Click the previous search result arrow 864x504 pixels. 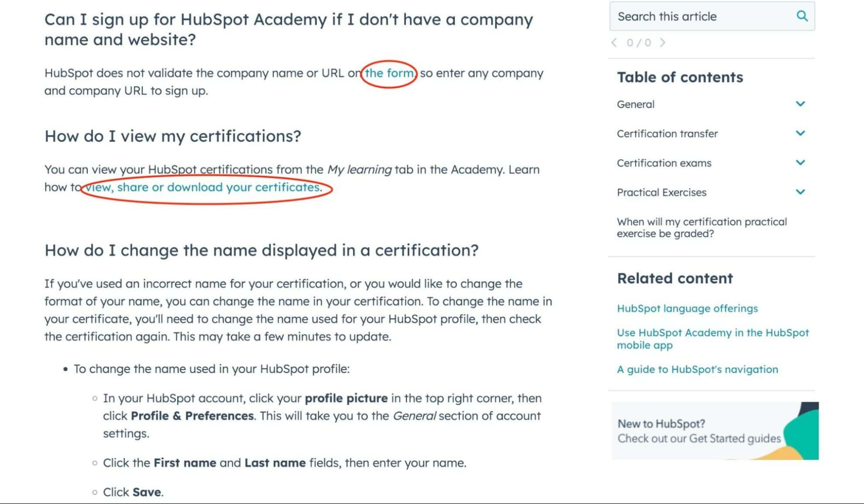point(615,42)
